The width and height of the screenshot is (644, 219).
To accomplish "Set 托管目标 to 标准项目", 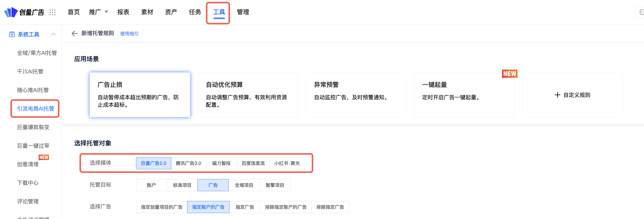I will click(182, 185).
